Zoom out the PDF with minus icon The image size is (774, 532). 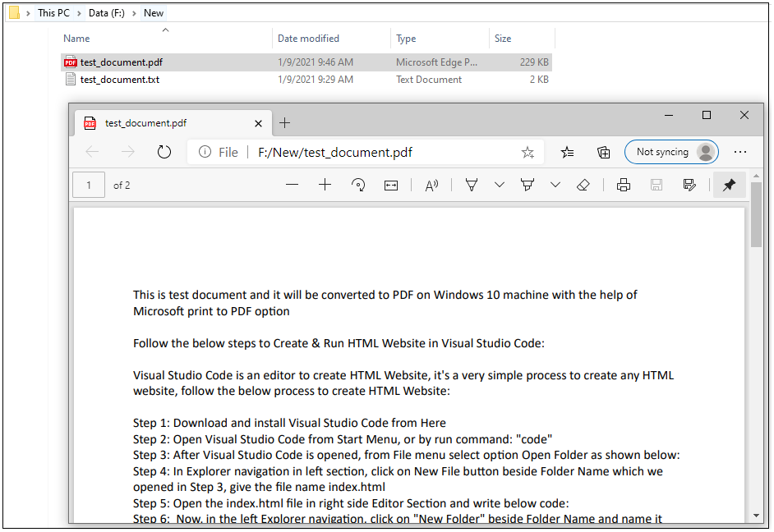pos(293,185)
